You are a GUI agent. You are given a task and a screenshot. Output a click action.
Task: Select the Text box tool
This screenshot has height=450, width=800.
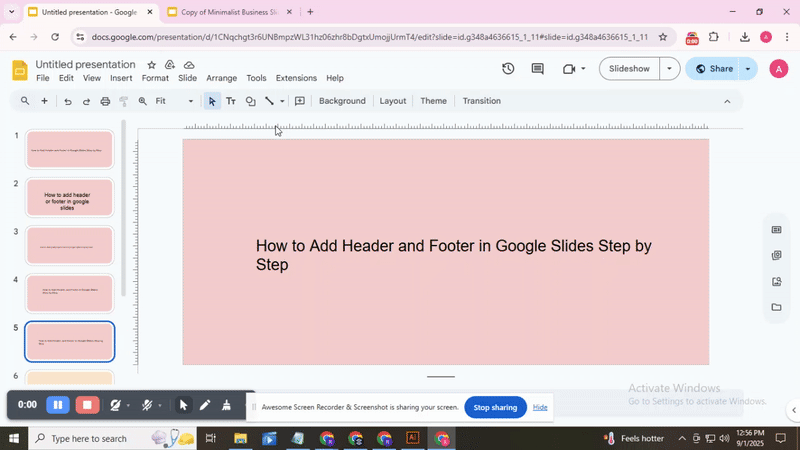pos(231,101)
